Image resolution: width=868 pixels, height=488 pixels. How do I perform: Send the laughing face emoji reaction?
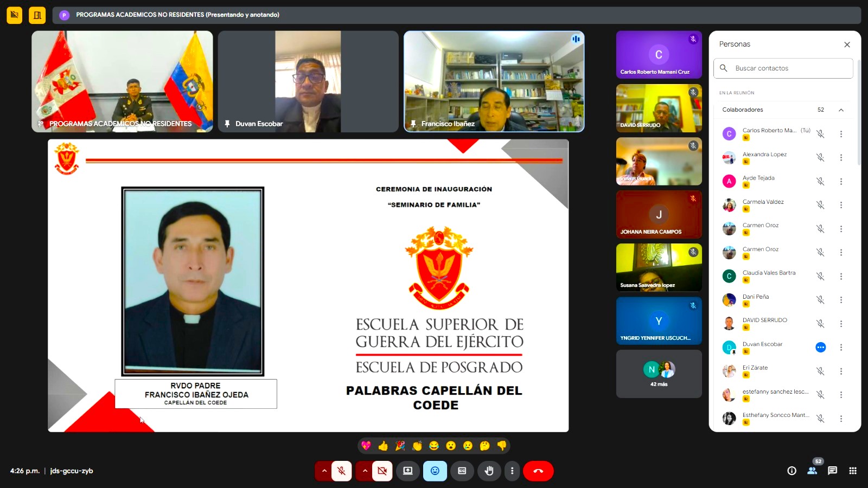(x=434, y=446)
